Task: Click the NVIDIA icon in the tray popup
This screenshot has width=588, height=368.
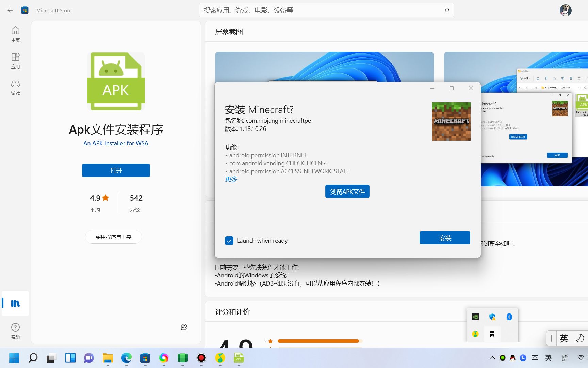Action: click(475, 317)
